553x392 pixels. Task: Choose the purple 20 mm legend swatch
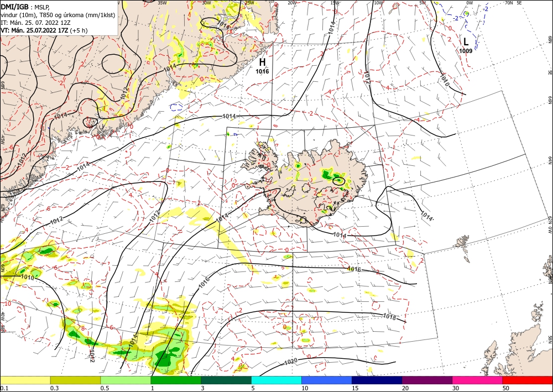tap(427, 380)
